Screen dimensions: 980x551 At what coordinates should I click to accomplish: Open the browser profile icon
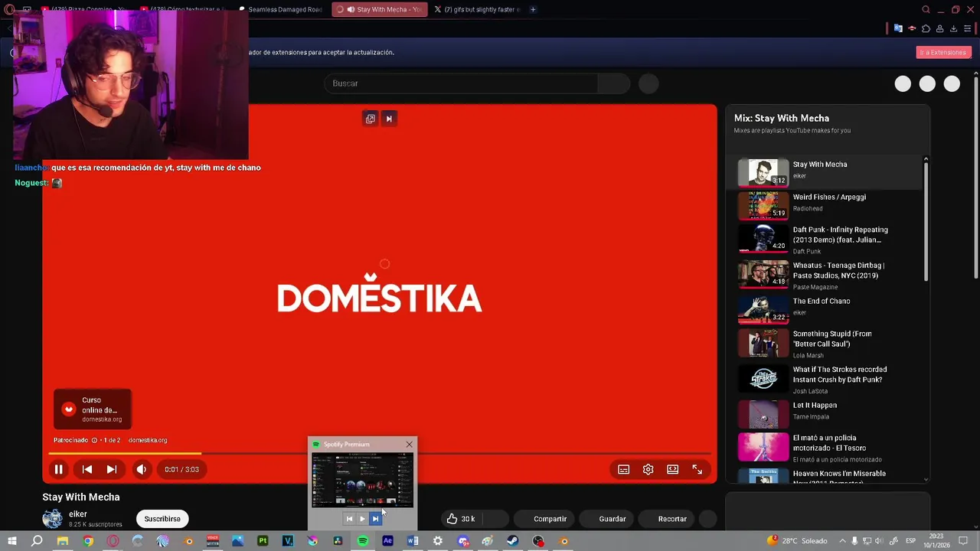(939, 28)
